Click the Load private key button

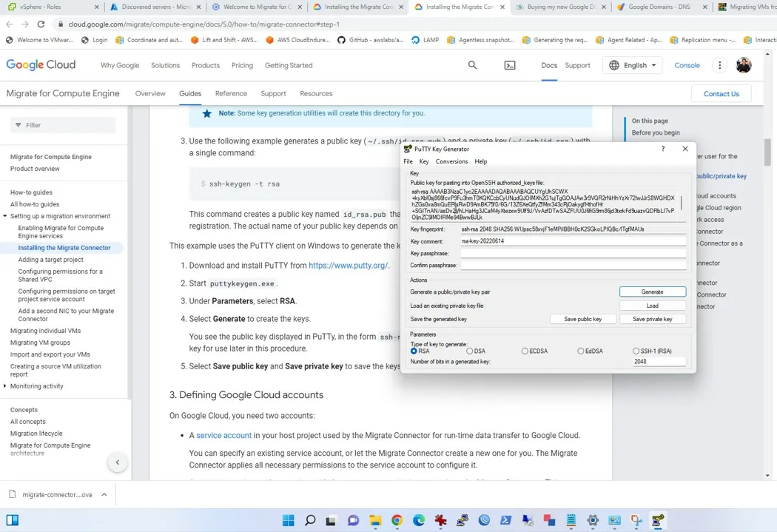pyautogui.click(x=652, y=306)
